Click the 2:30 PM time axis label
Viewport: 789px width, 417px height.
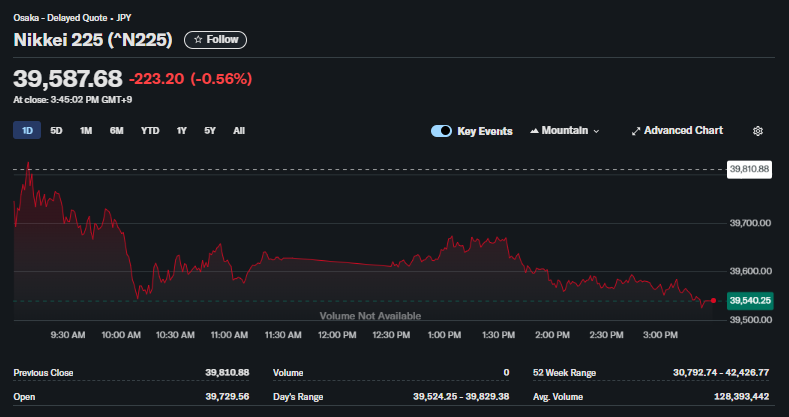(606, 335)
